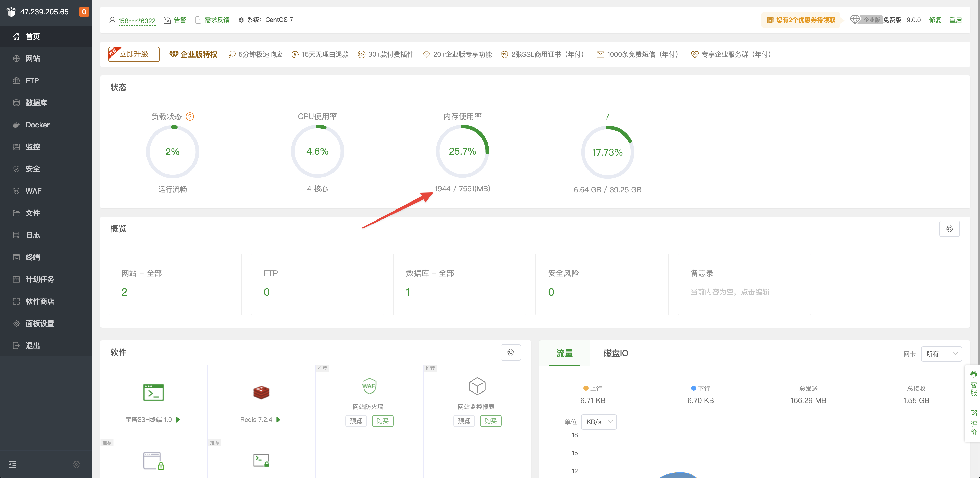Open the 需求反馈 feedback link
The height and width of the screenshot is (478, 980).
coord(212,20)
